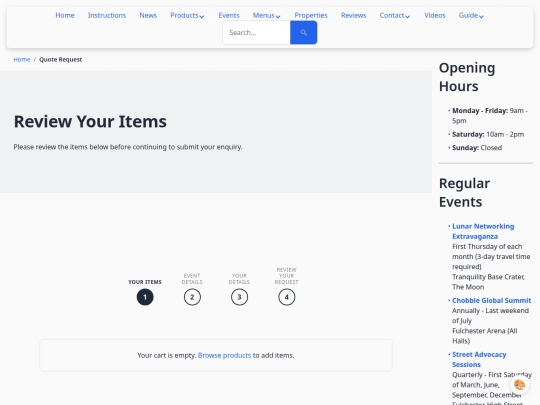Click the Saturday: 10am - 2pm entry
The height and width of the screenshot is (405, 540).
[x=488, y=134]
